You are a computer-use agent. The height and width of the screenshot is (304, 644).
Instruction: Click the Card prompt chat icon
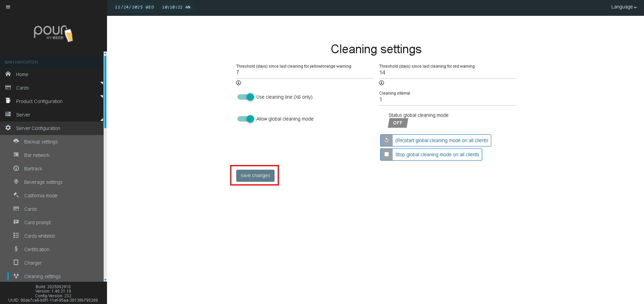pos(16,222)
